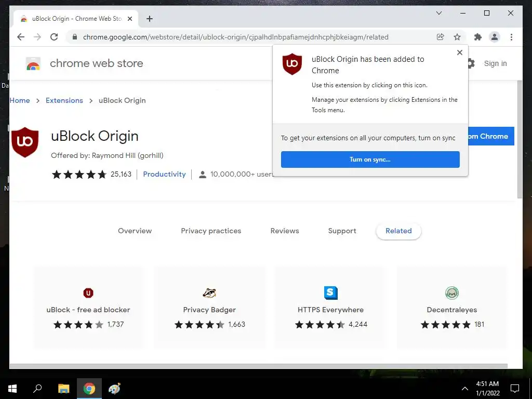Open the Reviews tab

coord(285,231)
